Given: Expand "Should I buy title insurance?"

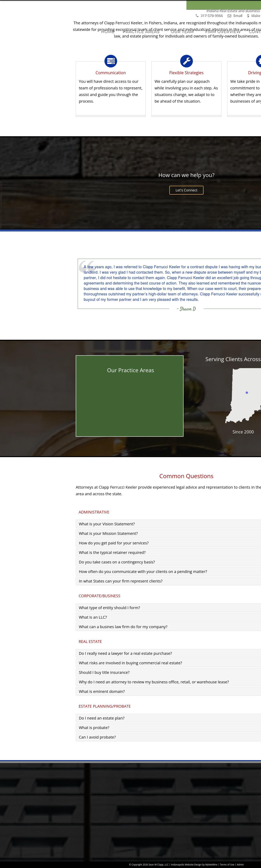Looking at the screenshot, I should pyautogui.click(x=168, y=672).
